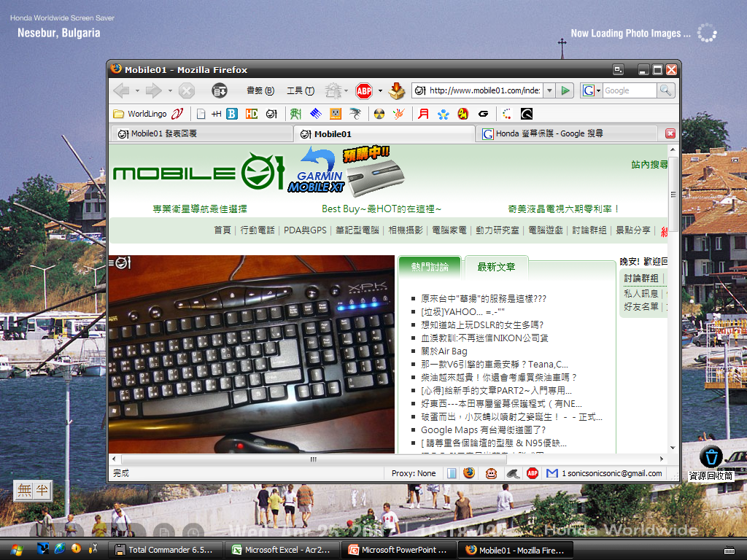Viewport: 747px width, 560px height.
Task: Click the Firefox back arrow button
Action: pyautogui.click(x=122, y=90)
